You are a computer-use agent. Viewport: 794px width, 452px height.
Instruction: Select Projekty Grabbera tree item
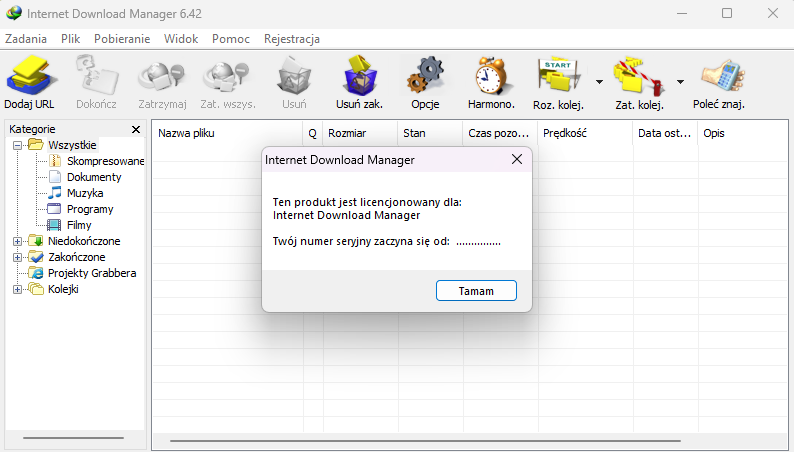point(92,273)
